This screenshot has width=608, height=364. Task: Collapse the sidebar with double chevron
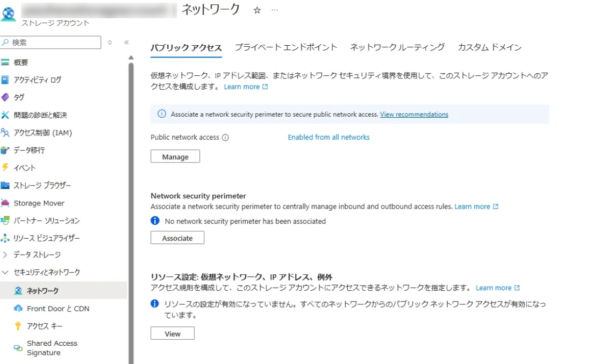pos(126,42)
